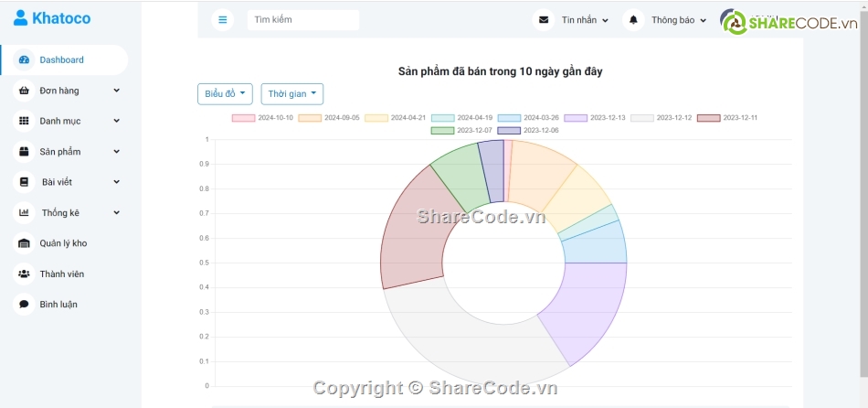Click the chart title Sản phẩm đã bán
The height and width of the screenshot is (408, 868).
click(501, 71)
